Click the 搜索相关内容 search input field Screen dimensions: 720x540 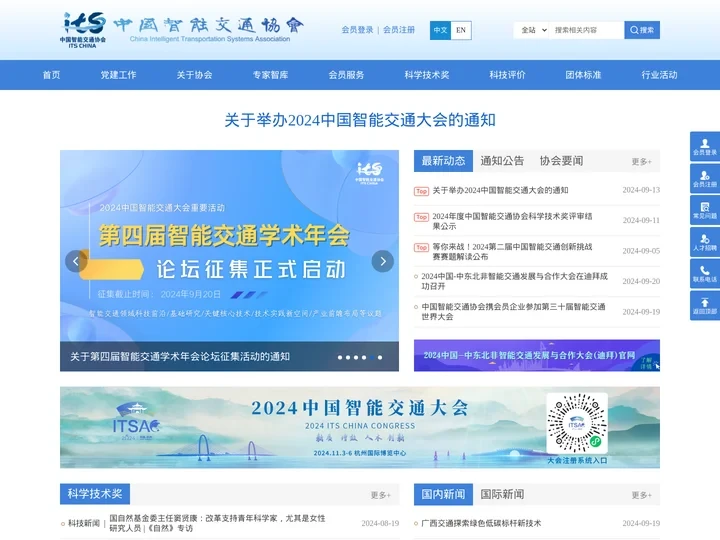(586, 30)
